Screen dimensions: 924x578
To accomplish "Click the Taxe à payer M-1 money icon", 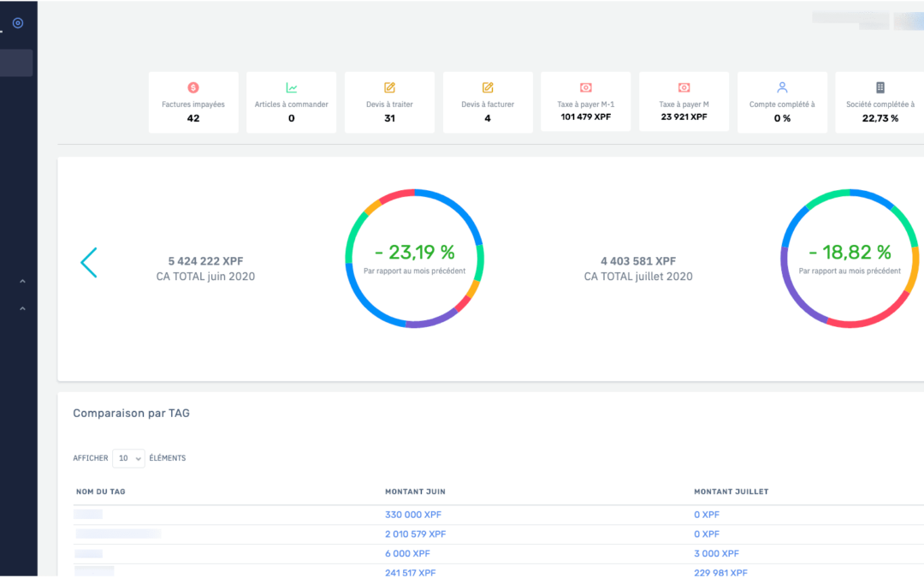I will pos(586,87).
